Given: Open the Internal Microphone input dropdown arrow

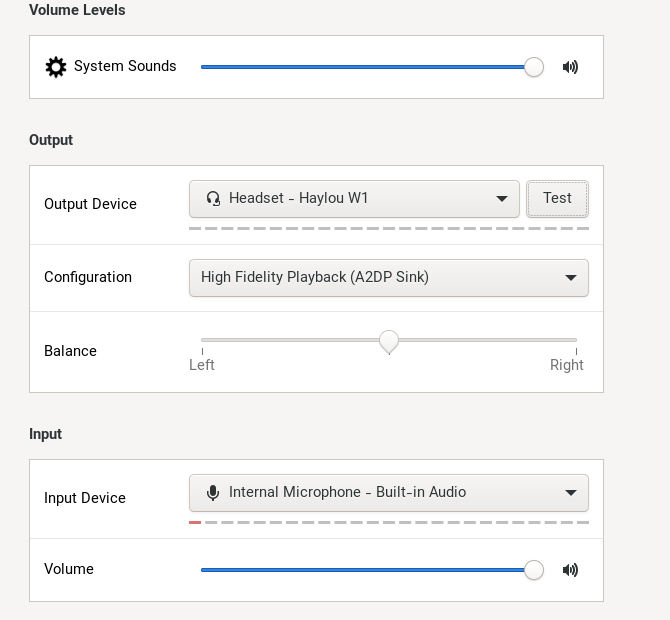Looking at the screenshot, I should tap(571, 492).
